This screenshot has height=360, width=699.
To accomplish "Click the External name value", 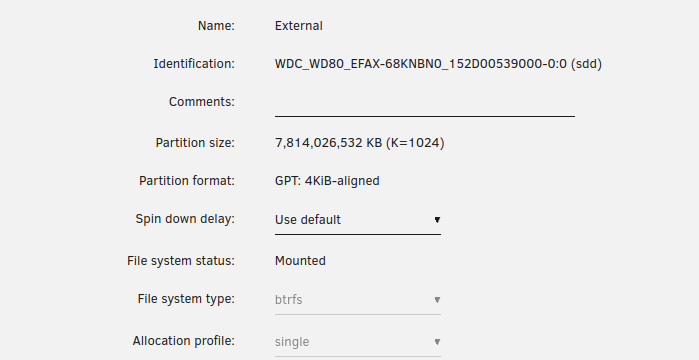I will click(299, 26).
